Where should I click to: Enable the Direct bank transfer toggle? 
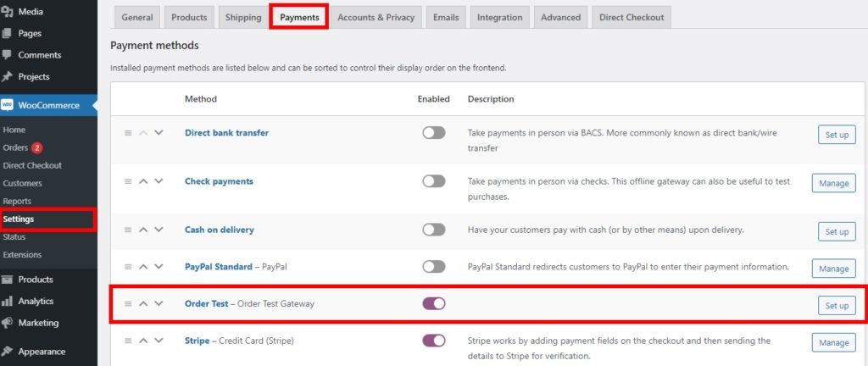tap(434, 133)
